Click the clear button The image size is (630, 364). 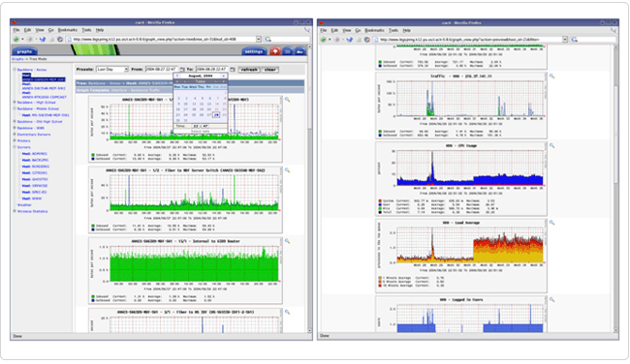pyautogui.click(x=270, y=70)
